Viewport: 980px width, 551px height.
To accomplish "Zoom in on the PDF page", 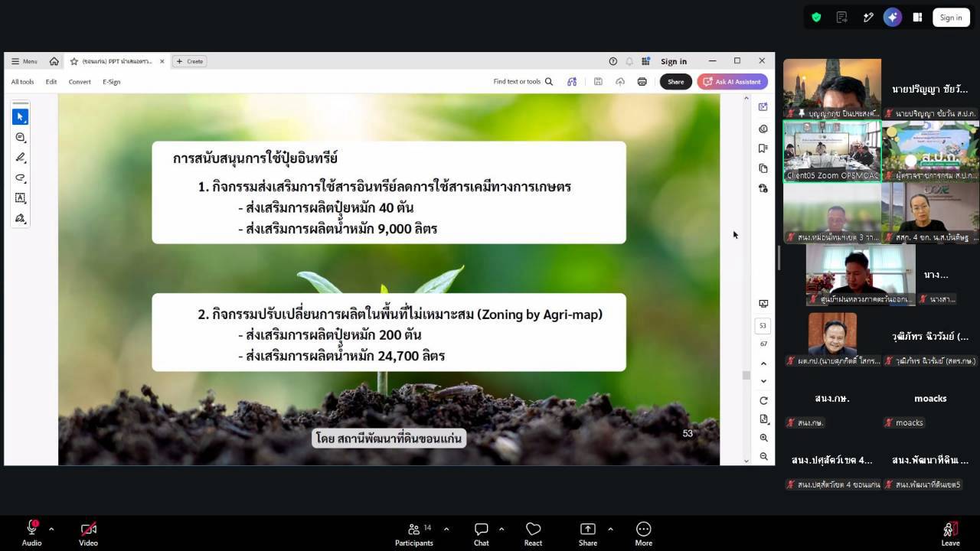I will 763,438.
